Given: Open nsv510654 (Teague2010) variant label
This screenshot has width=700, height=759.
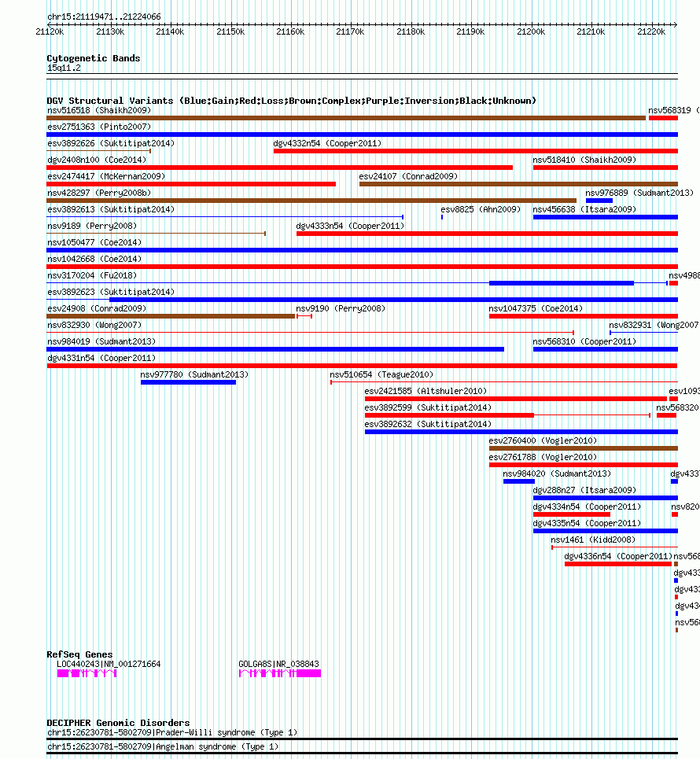Looking at the screenshot, I should click(381, 374).
